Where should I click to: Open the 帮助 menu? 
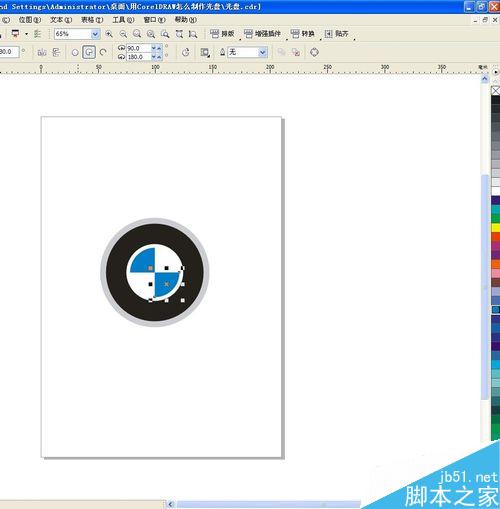pos(186,20)
